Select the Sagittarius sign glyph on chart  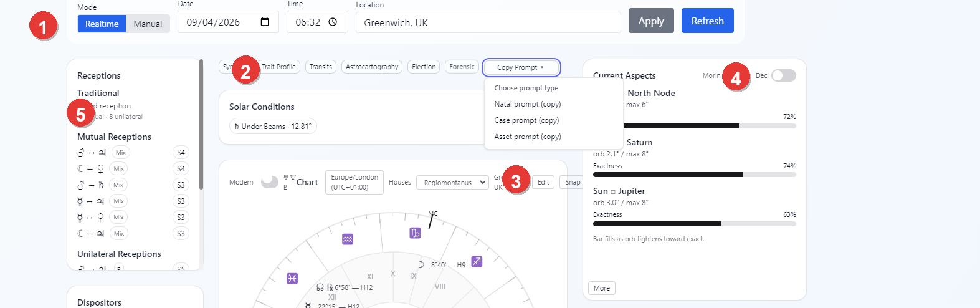(x=477, y=261)
